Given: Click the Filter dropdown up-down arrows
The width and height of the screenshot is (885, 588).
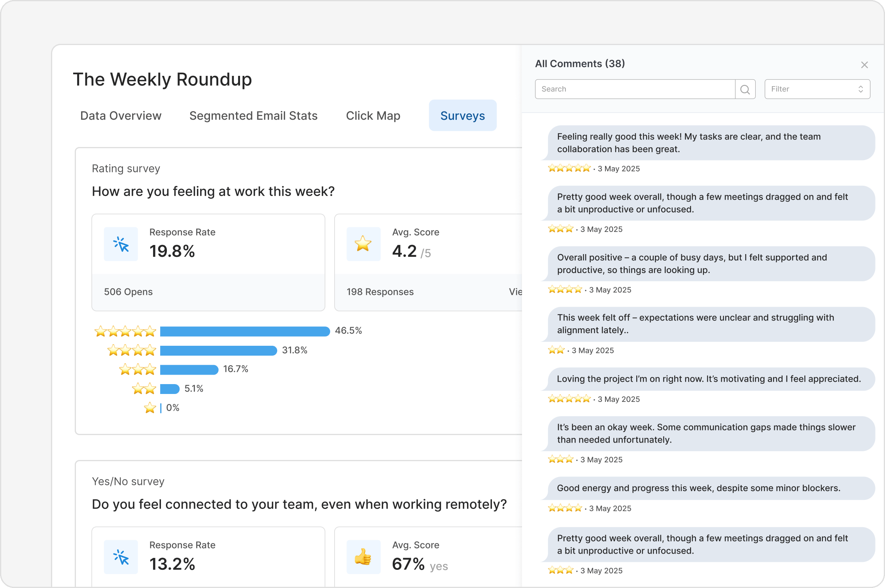Looking at the screenshot, I should click(860, 89).
